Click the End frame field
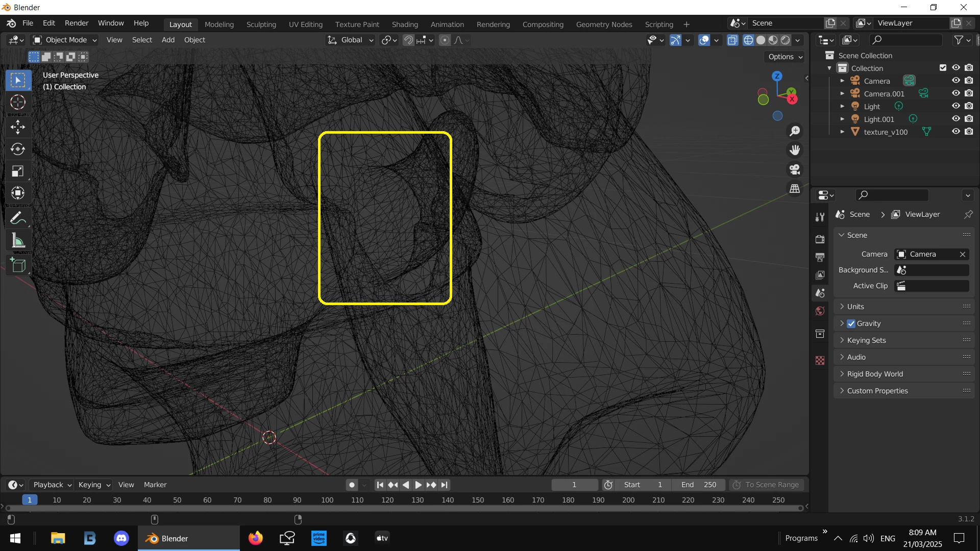Viewport: 980px width, 551px height. point(699,485)
